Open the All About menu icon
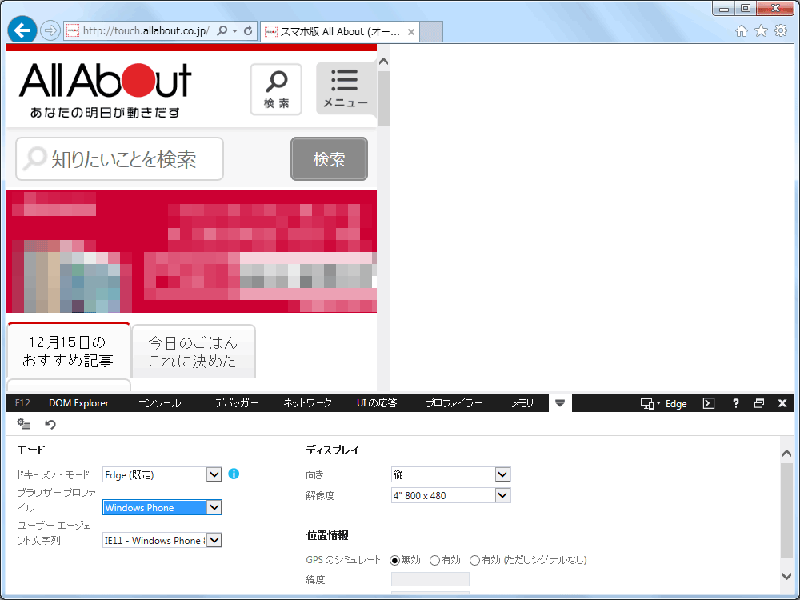The width and height of the screenshot is (800, 600). [x=345, y=89]
